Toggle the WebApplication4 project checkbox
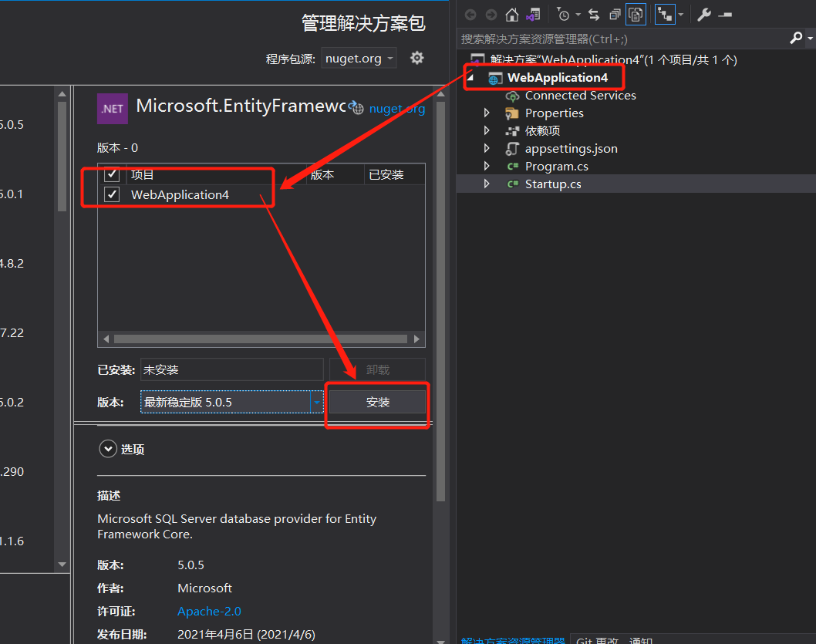The image size is (816, 644). coord(112,194)
